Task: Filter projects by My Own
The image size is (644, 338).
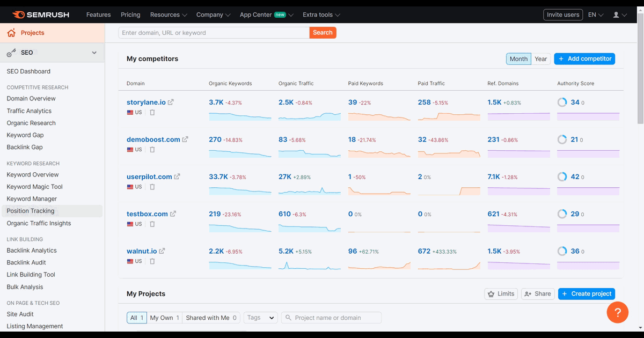Action: (x=165, y=318)
